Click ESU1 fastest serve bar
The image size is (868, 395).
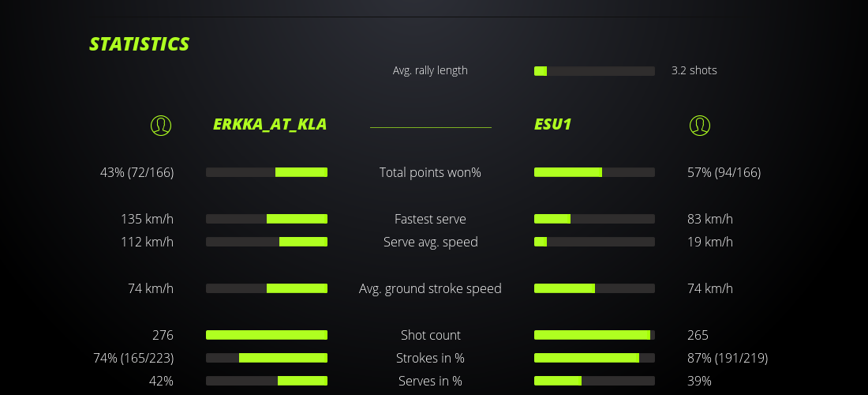tap(594, 219)
